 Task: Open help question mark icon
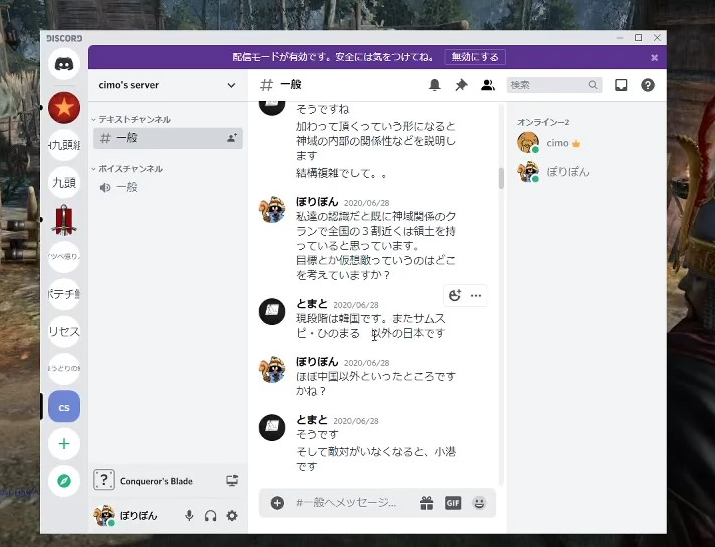tap(648, 85)
